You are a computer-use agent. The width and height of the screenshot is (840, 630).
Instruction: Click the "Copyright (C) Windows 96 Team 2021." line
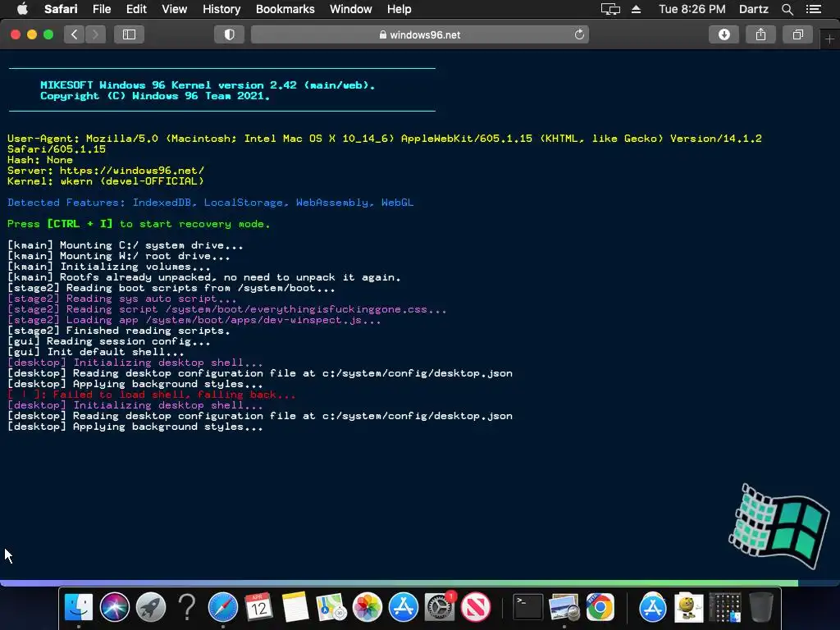155,96
